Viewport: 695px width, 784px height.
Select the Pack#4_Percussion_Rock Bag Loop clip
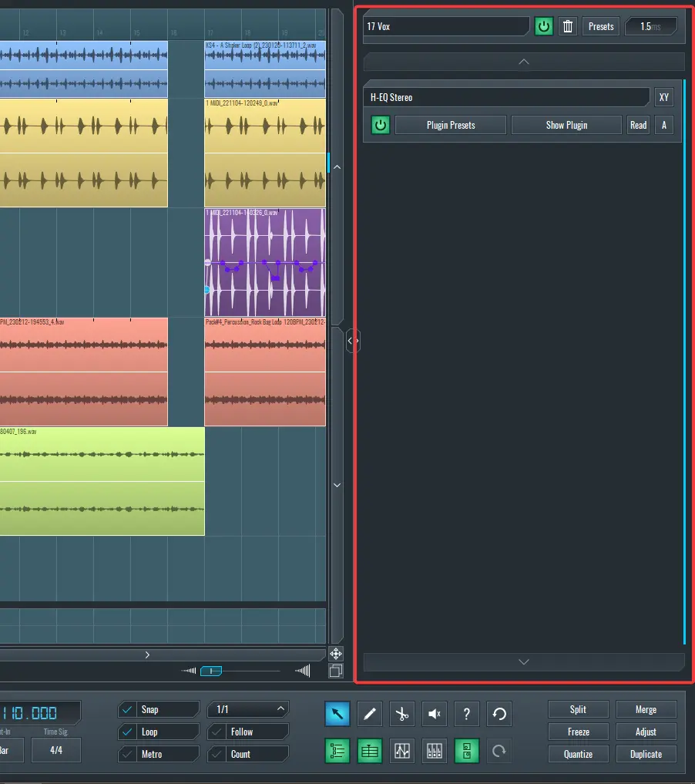pos(265,372)
